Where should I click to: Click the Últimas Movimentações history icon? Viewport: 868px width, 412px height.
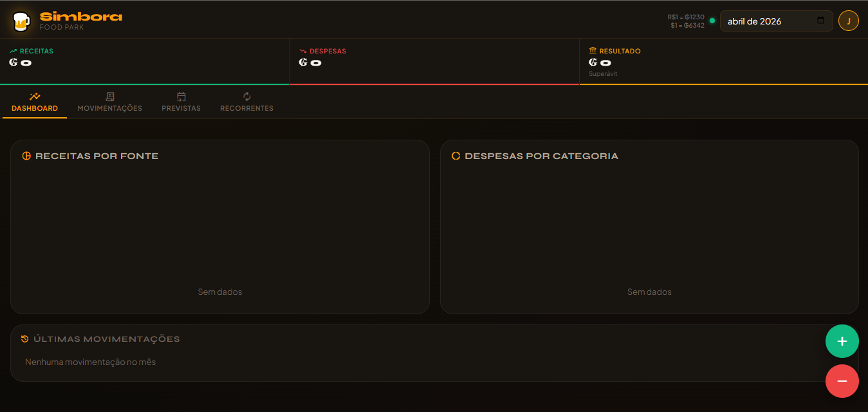(26, 339)
